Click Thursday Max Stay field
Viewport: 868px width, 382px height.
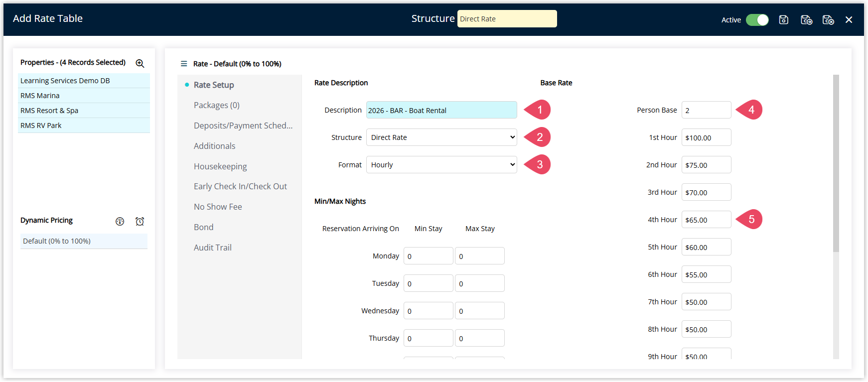[480, 338]
